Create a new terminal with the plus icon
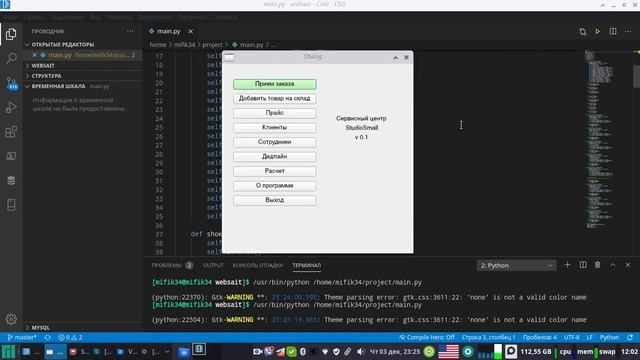The height and width of the screenshot is (360, 640). pyautogui.click(x=567, y=265)
